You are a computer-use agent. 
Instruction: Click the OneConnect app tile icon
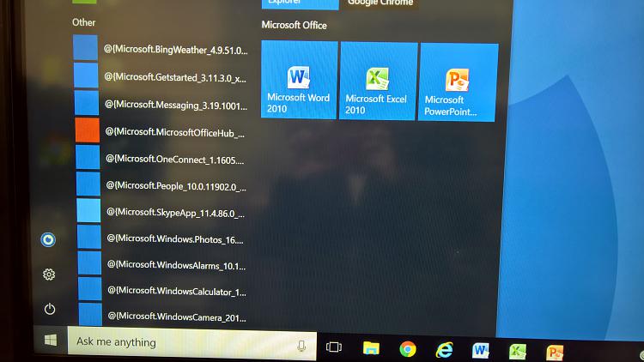(88, 157)
